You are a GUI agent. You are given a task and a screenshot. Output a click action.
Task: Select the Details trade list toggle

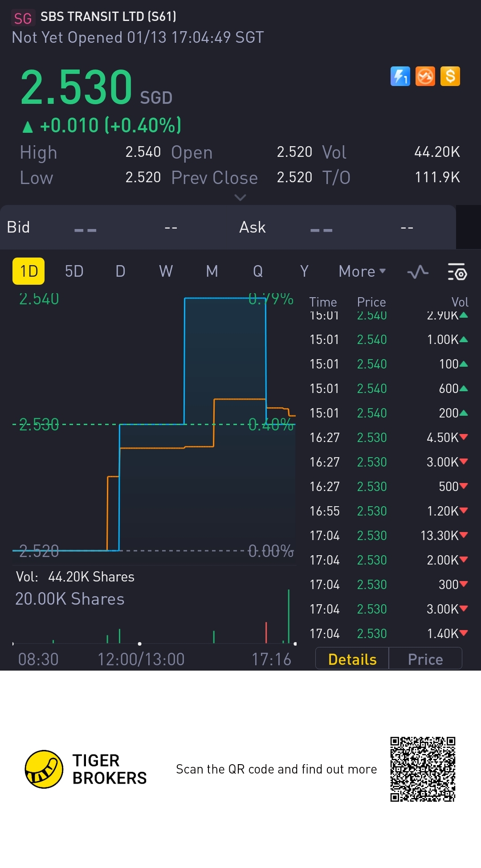click(x=352, y=659)
